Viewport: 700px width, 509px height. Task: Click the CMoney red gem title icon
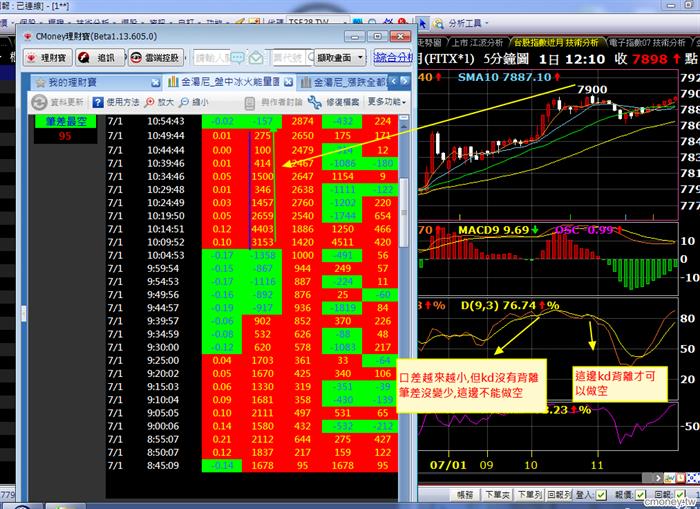tap(27, 36)
